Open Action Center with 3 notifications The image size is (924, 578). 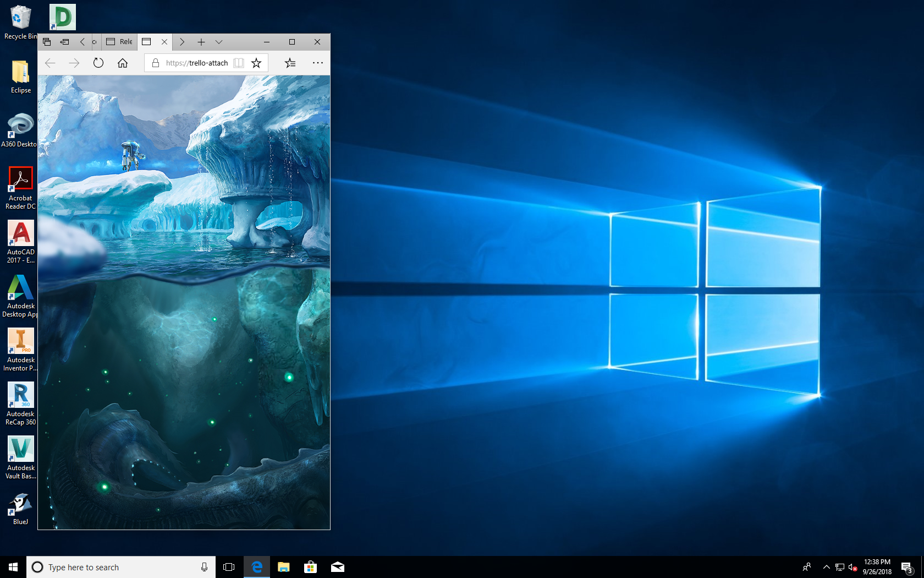[908, 568]
